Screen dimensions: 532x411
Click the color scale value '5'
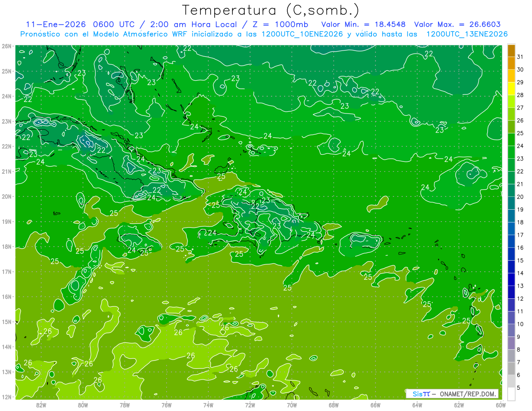coord(519,388)
